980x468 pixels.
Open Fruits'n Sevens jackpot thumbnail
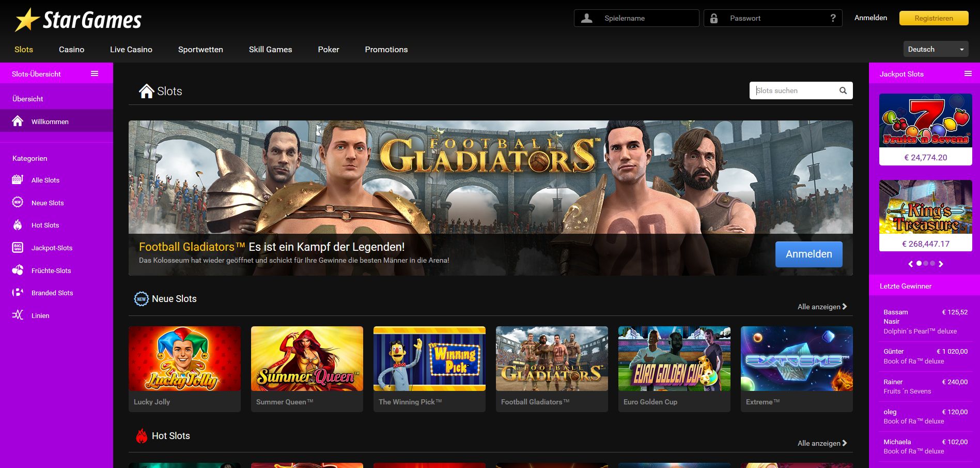[926, 120]
